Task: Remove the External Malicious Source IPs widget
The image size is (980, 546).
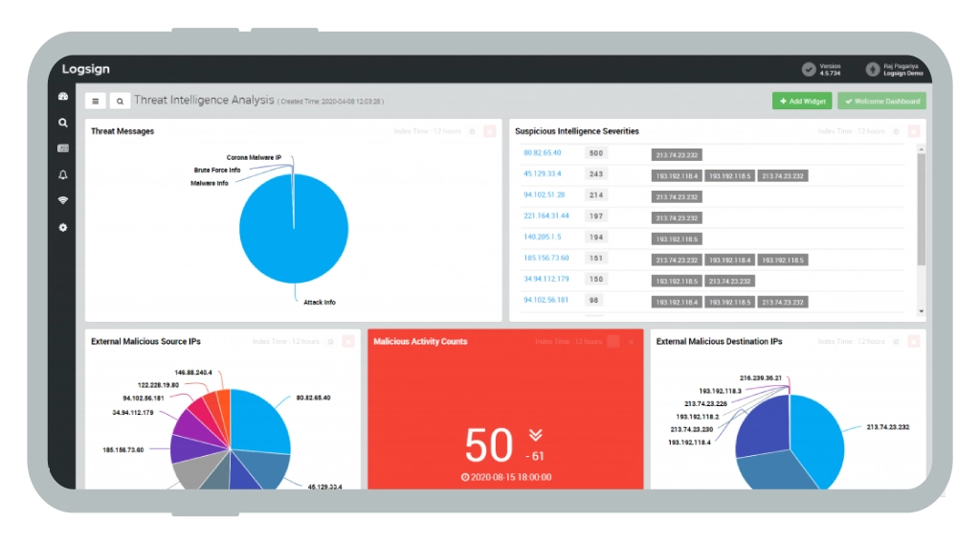Action: [x=348, y=341]
